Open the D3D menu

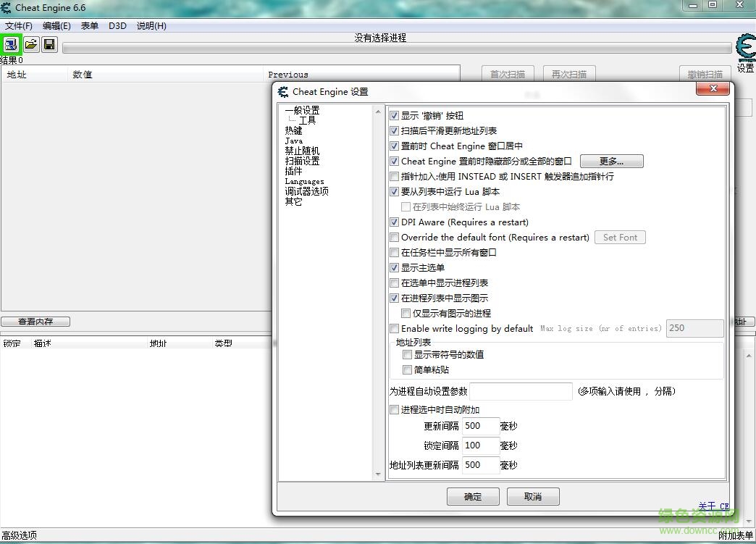pos(117,26)
